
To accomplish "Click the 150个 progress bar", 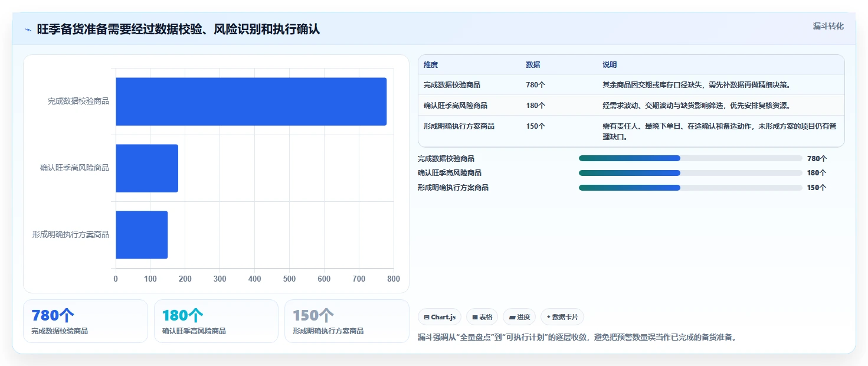I will (690, 188).
